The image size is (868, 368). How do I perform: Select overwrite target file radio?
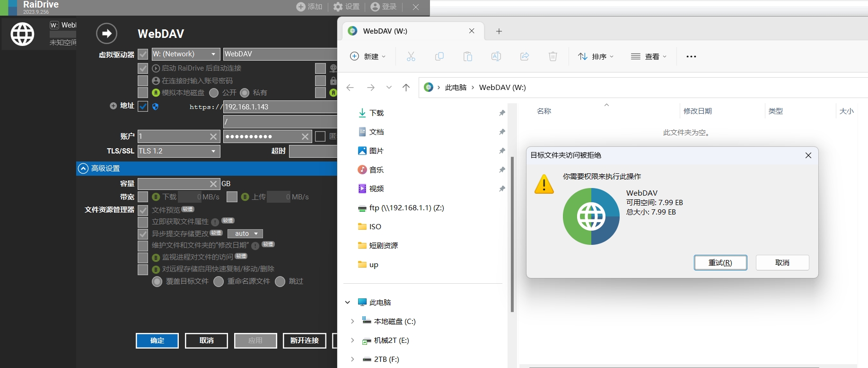click(157, 282)
